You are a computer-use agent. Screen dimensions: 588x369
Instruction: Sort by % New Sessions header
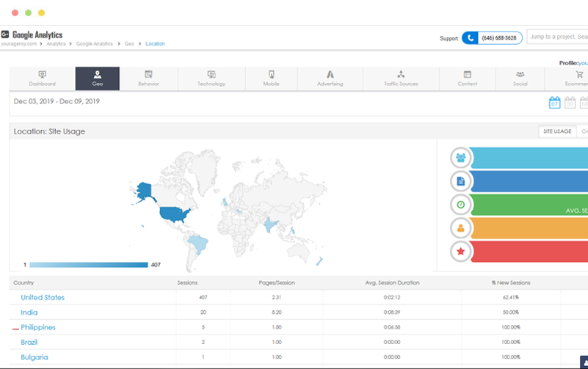tap(511, 283)
